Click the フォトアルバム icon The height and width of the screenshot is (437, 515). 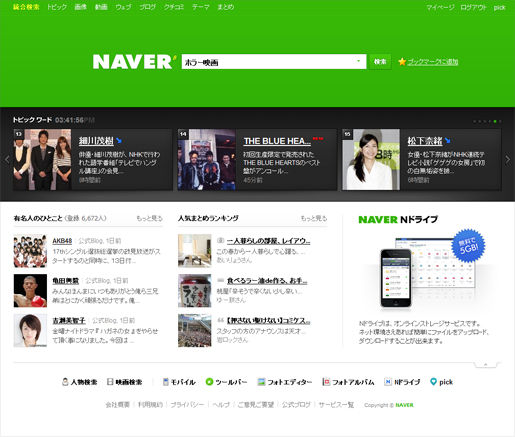pyautogui.click(x=326, y=382)
